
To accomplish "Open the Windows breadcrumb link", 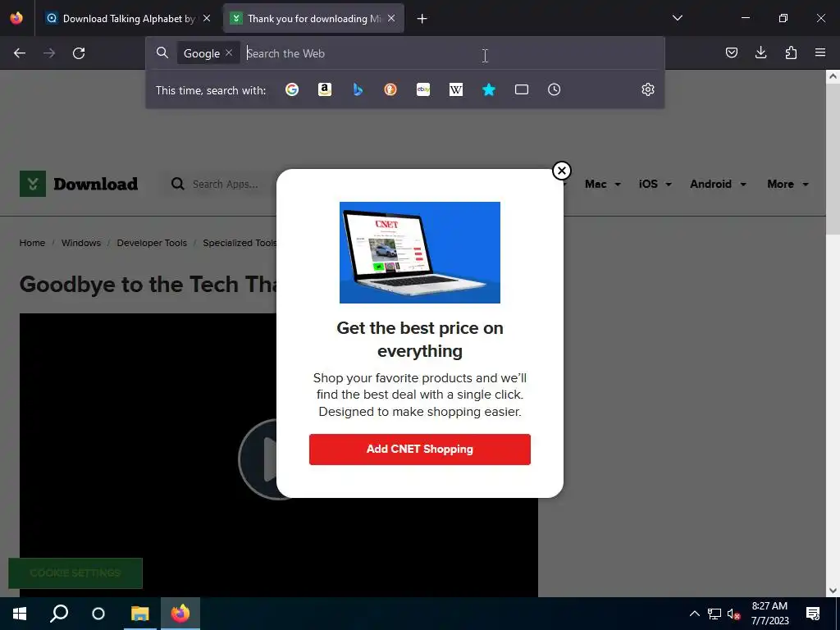I will pos(81,243).
